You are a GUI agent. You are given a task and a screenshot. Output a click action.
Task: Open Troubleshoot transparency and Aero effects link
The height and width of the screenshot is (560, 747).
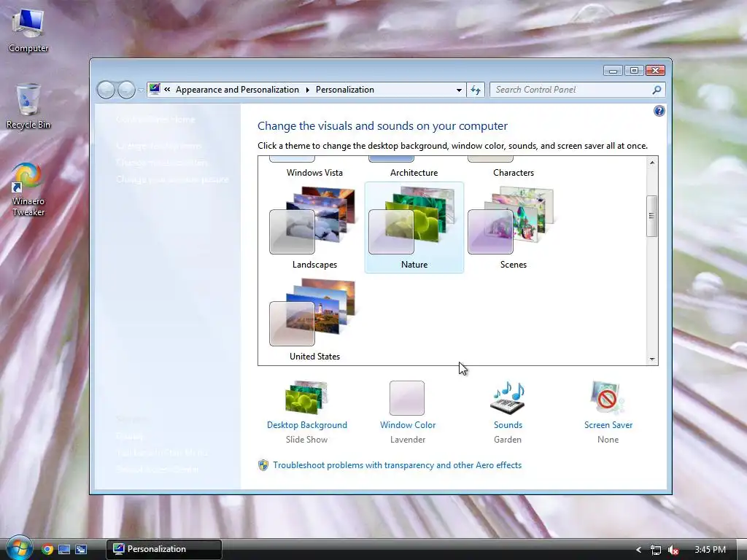398,465
